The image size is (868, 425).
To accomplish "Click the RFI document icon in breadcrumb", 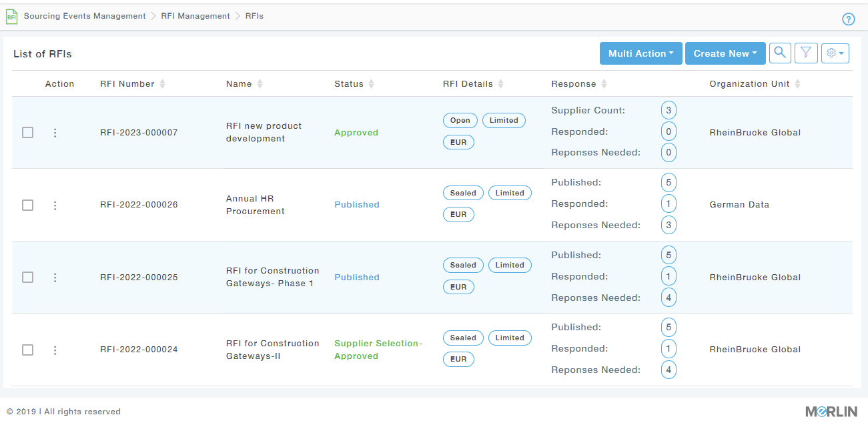I will click(11, 17).
